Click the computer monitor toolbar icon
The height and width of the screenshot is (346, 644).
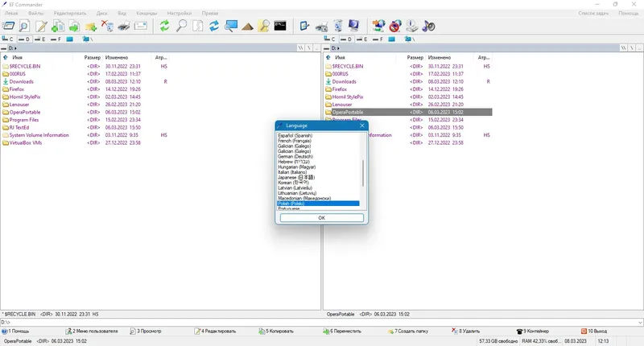pyautogui.click(x=353, y=27)
